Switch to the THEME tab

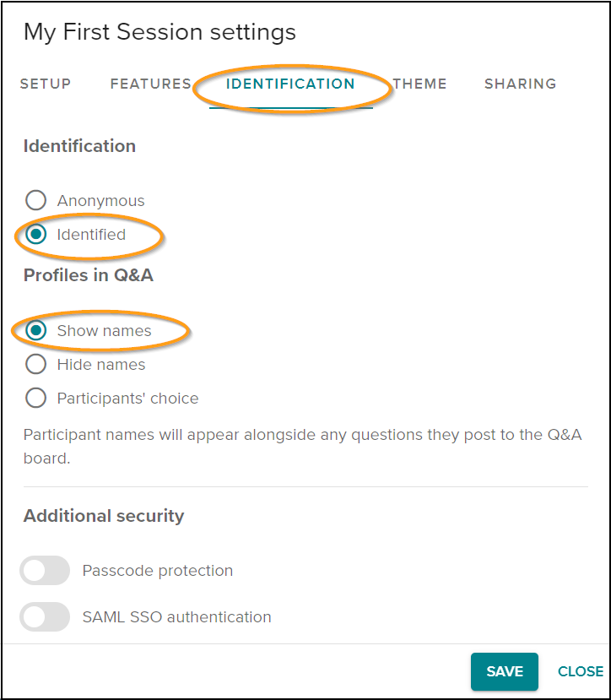(420, 84)
